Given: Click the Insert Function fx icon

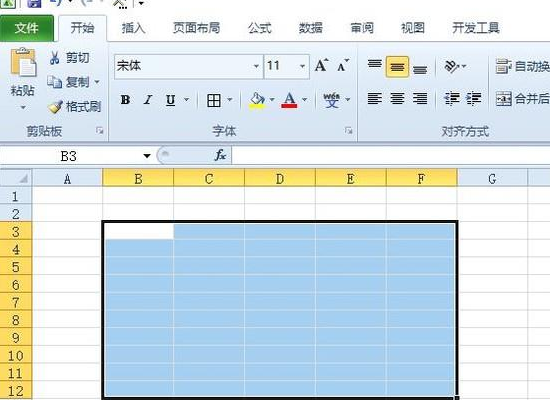Looking at the screenshot, I should (x=220, y=155).
